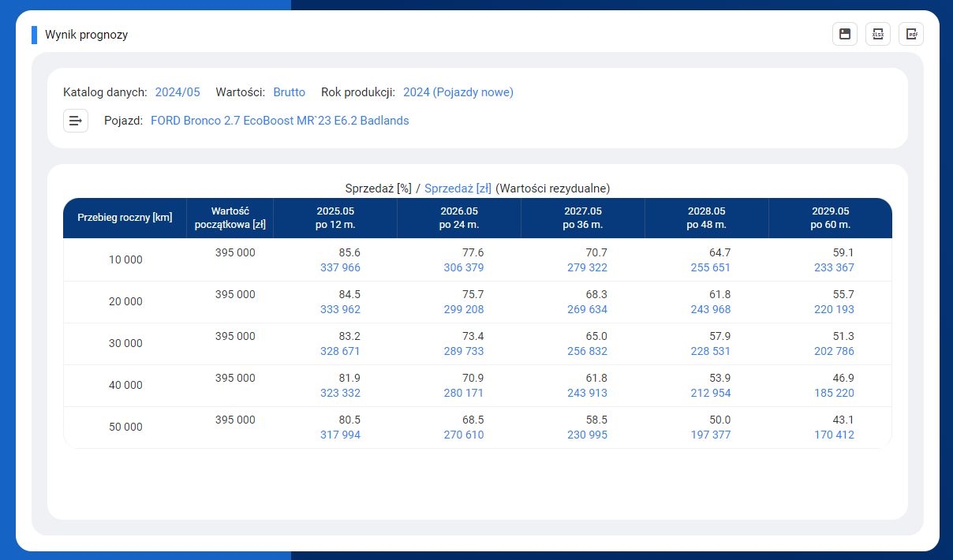Open the FORD Bronco 2.7 EcoBoost vehicle link
The image size is (953, 560).
pyautogui.click(x=280, y=121)
